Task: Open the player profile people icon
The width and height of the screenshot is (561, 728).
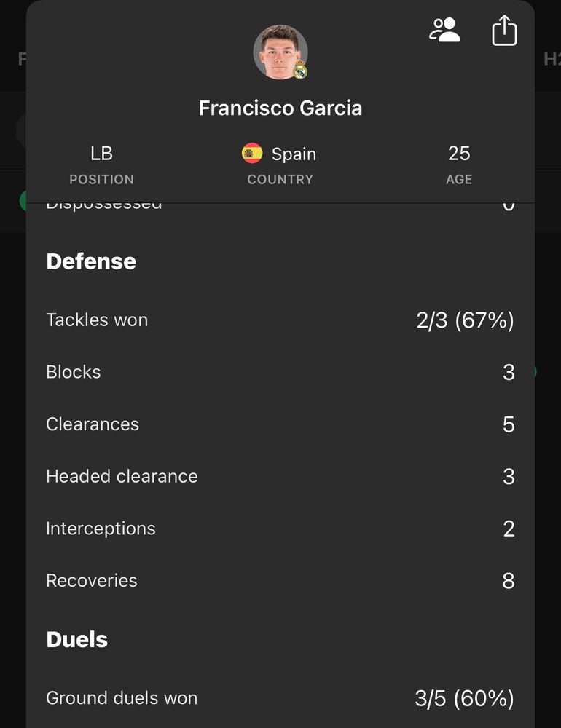Action: tap(445, 31)
